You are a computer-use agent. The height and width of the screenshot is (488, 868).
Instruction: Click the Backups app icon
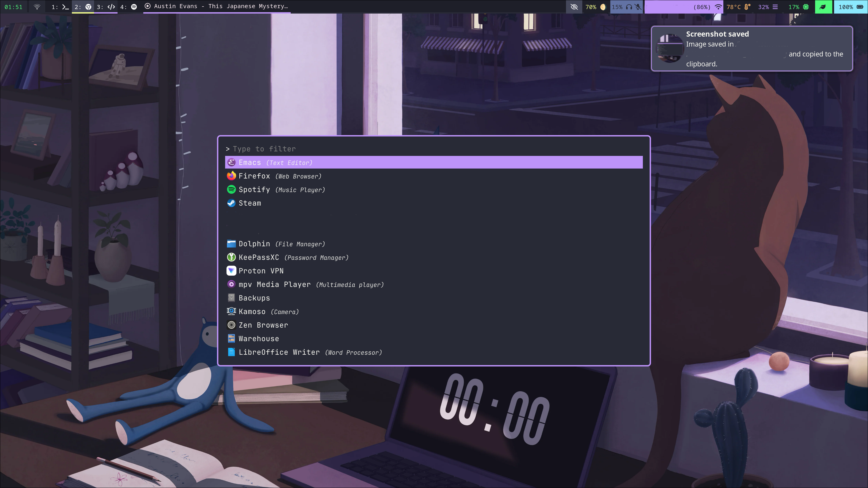(231, 298)
